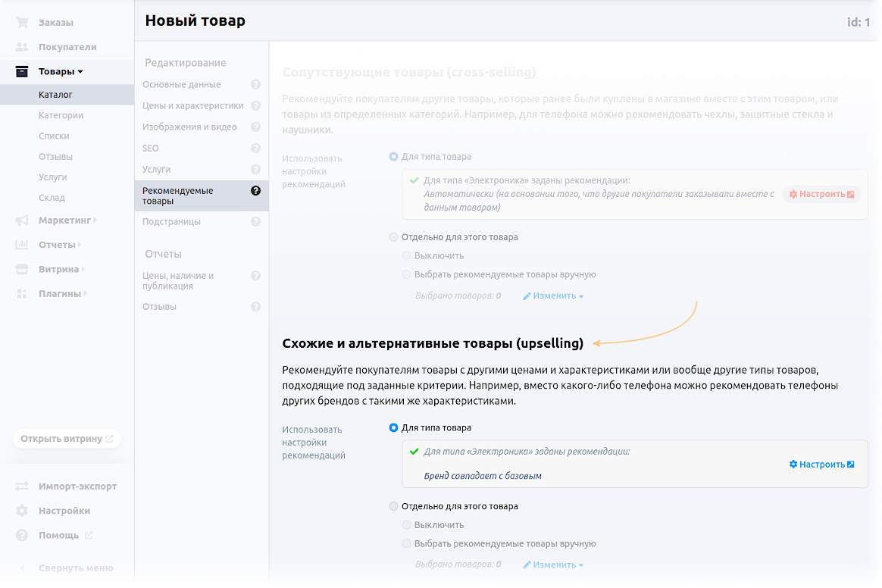Screen dimensions: 882x588
Task: Expand the Витрина sidebar section
Action: click(x=59, y=269)
